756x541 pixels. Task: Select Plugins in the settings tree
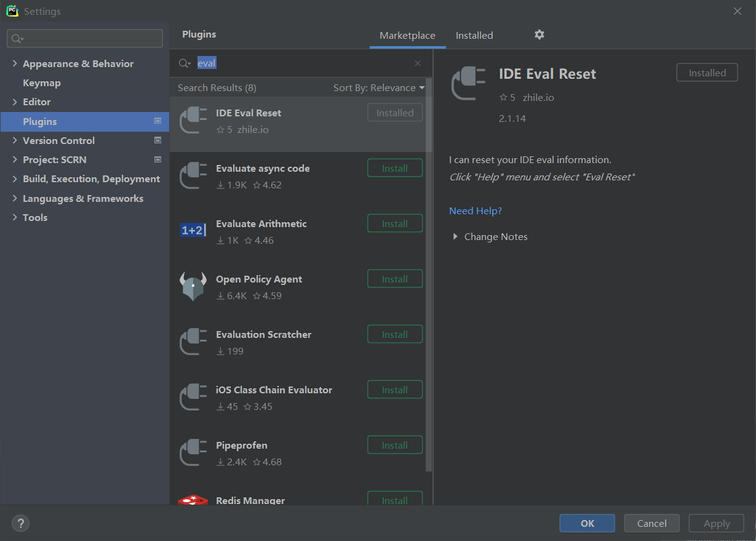[84, 121]
